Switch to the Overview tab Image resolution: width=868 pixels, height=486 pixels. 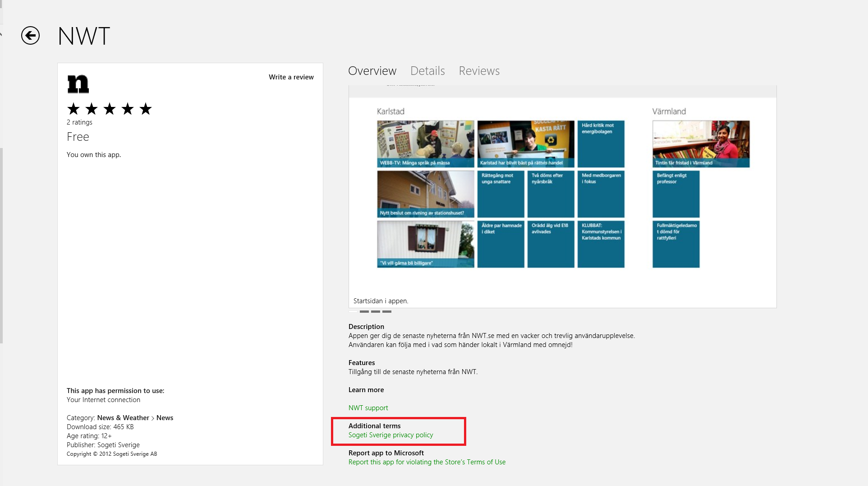tap(372, 71)
